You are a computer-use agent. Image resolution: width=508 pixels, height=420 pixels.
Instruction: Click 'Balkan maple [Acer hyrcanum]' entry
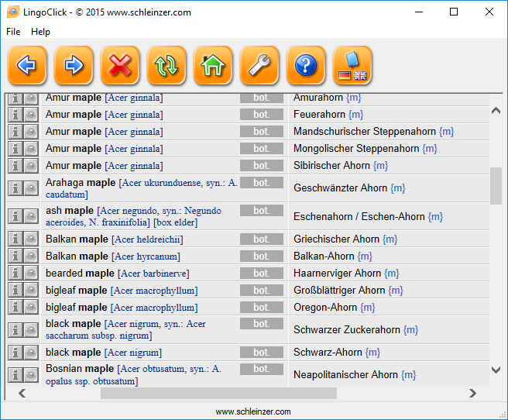click(x=113, y=256)
